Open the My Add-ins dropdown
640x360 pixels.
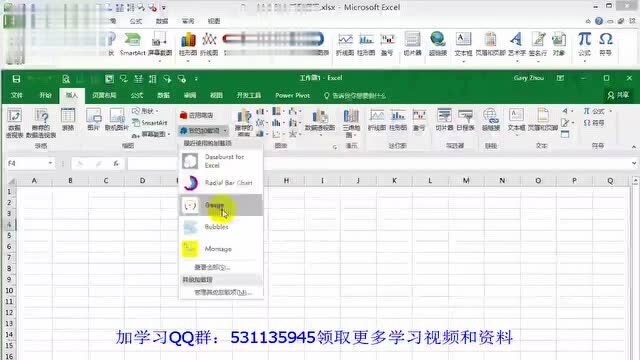pos(203,131)
